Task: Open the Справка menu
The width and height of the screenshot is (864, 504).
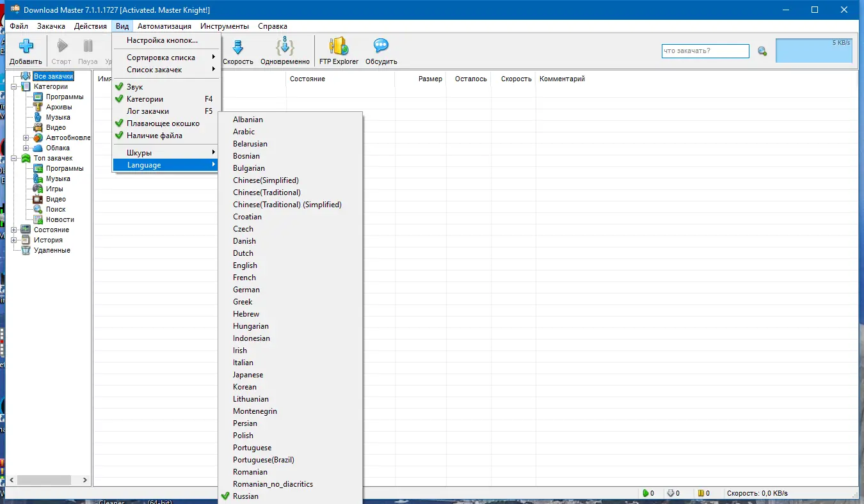Action: [273, 26]
